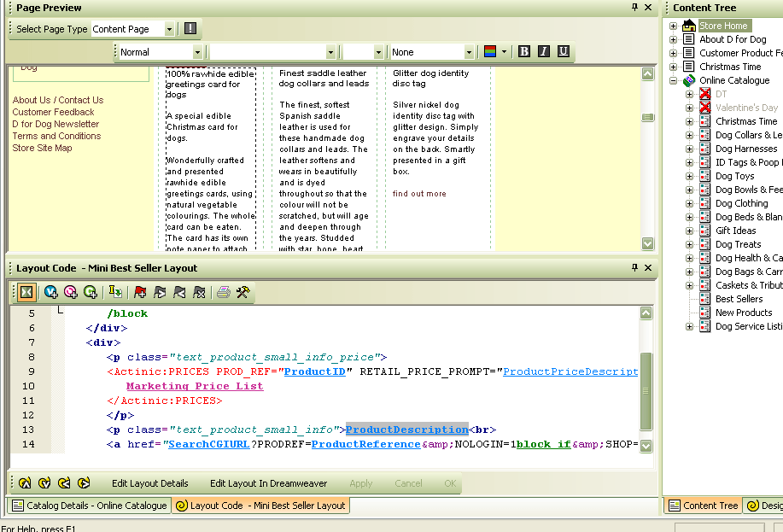Select Best Sellers in the content tree
The width and height of the screenshot is (783, 532).
pyautogui.click(x=739, y=299)
